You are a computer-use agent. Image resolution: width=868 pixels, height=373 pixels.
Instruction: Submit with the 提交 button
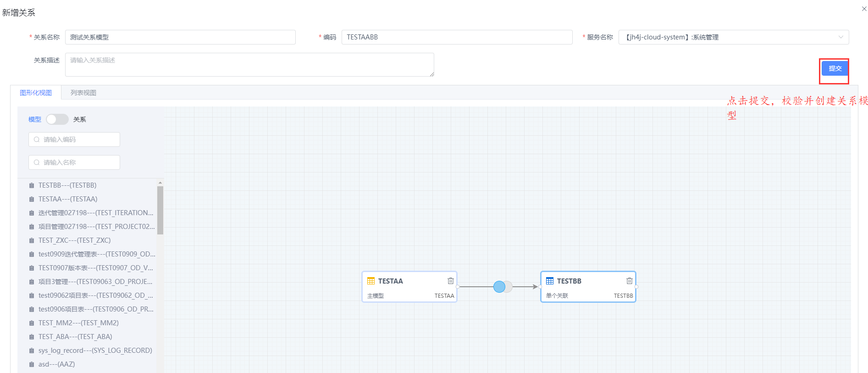(835, 68)
